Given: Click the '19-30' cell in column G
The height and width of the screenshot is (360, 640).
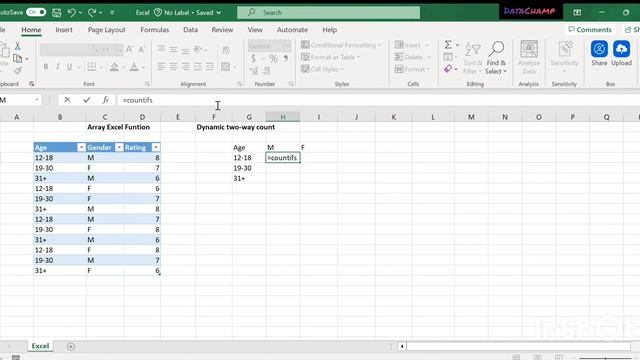Looking at the screenshot, I should pyautogui.click(x=249, y=168).
